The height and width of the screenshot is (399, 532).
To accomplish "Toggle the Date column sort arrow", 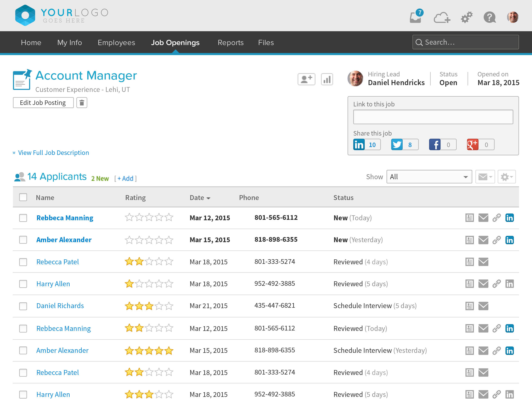I will [208, 198].
